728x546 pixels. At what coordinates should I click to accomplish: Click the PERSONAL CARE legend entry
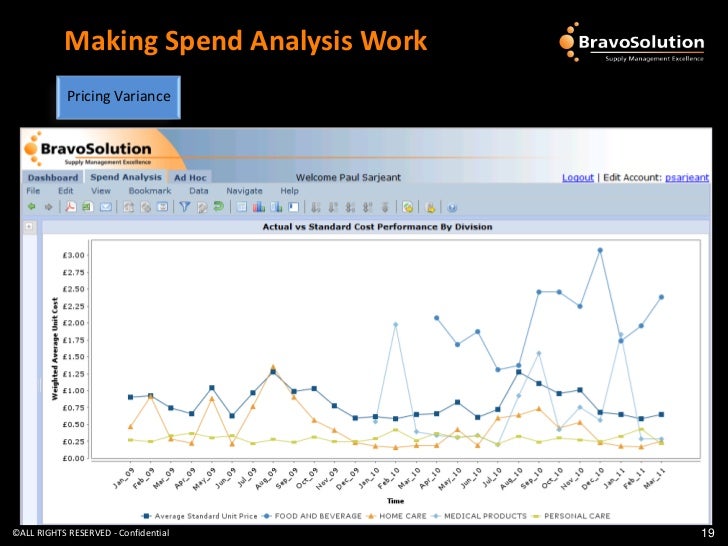[x=571, y=516]
